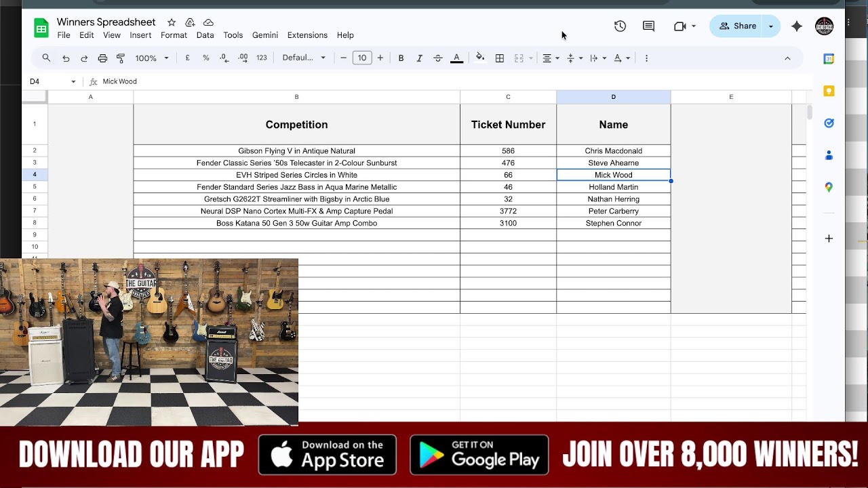The width and height of the screenshot is (868, 488).
Task: Click the font size field
Action: [361, 58]
